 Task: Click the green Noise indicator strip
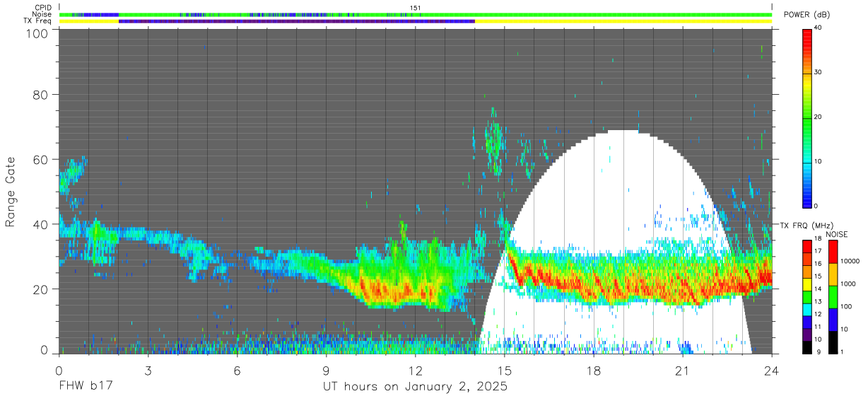pos(416,14)
